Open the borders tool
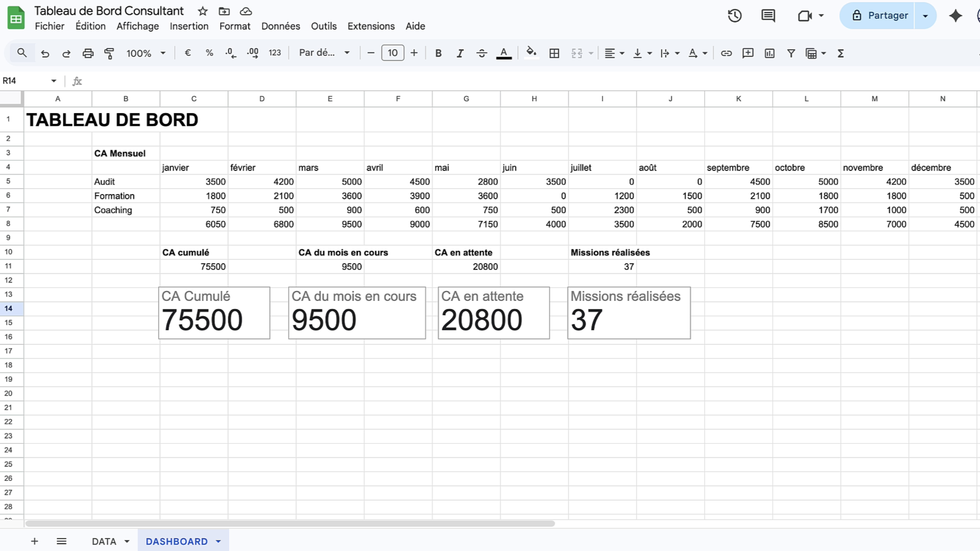The height and width of the screenshot is (551, 980). click(x=554, y=53)
